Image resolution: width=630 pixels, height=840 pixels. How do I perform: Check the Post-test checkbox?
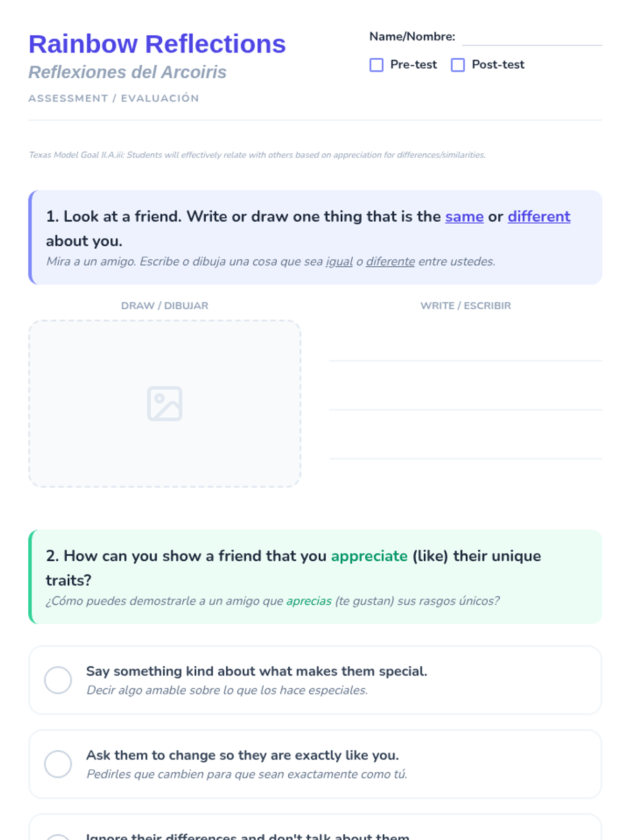pyautogui.click(x=458, y=65)
